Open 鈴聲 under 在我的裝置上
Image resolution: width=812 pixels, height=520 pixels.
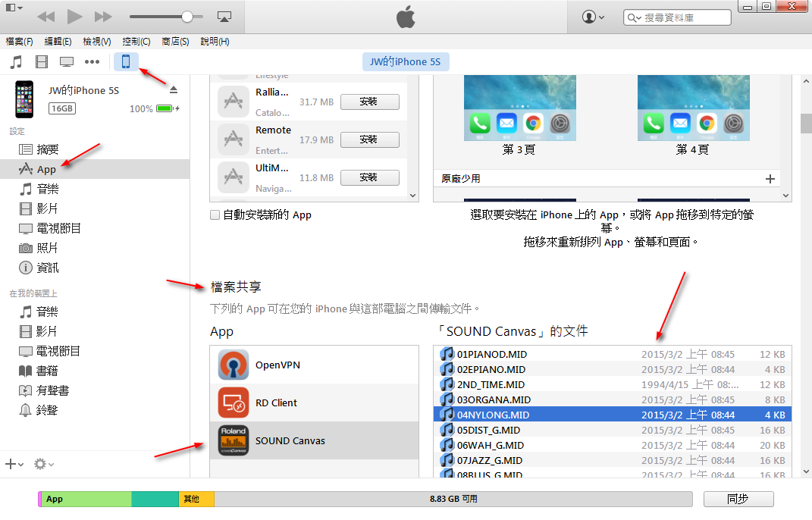point(95,410)
